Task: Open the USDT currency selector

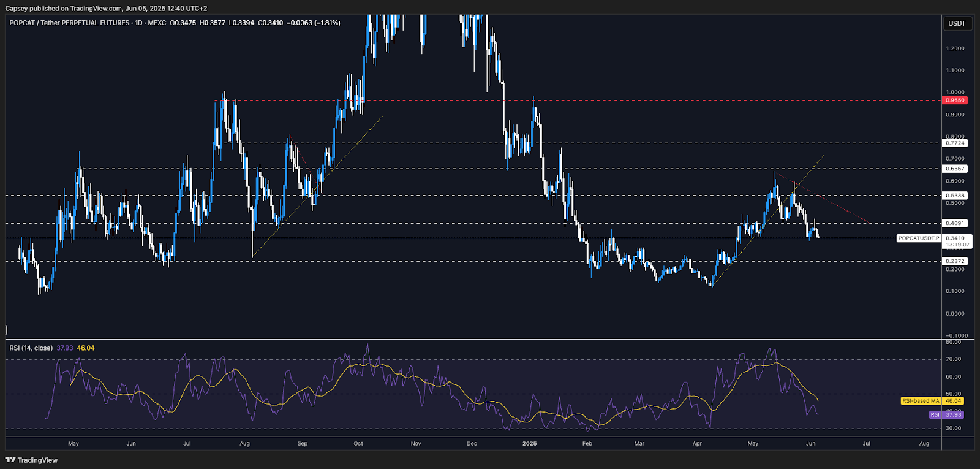Action: [957, 23]
